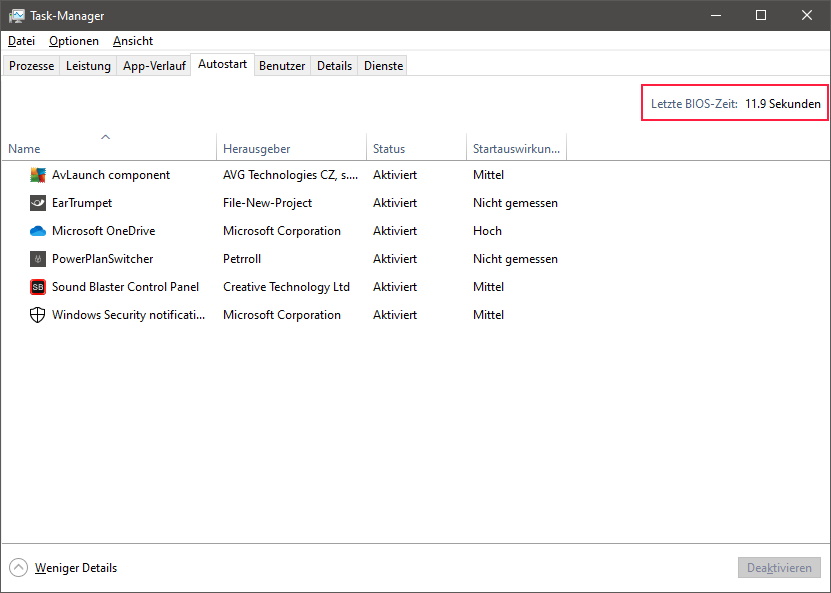Screen dimensions: 831x593
Task: Select the Windows Security notification entry name
Action: [x=128, y=315]
